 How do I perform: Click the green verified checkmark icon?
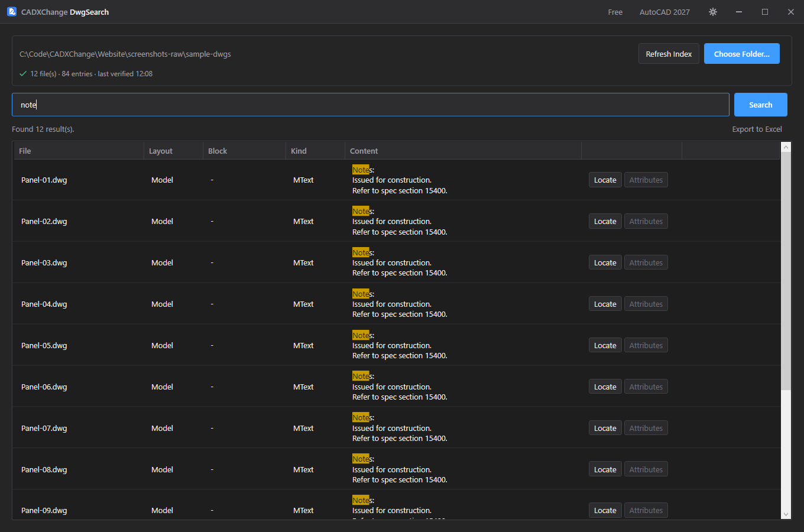click(23, 74)
